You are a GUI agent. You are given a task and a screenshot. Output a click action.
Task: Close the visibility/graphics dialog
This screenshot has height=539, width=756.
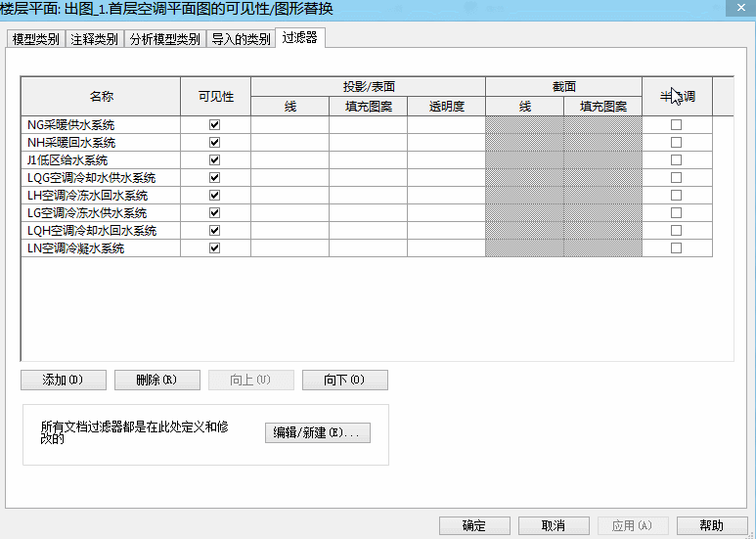coord(741,8)
